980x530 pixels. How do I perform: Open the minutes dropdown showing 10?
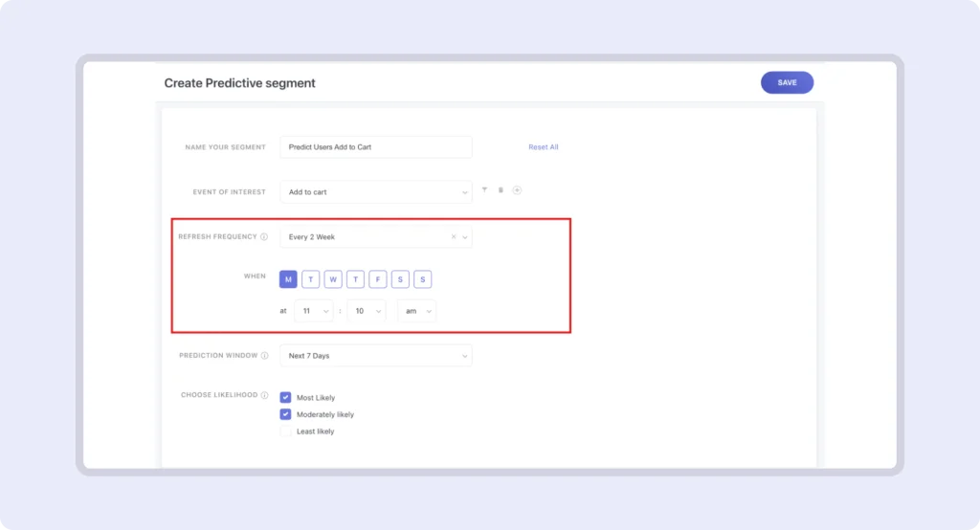click(x=366, y=311)
